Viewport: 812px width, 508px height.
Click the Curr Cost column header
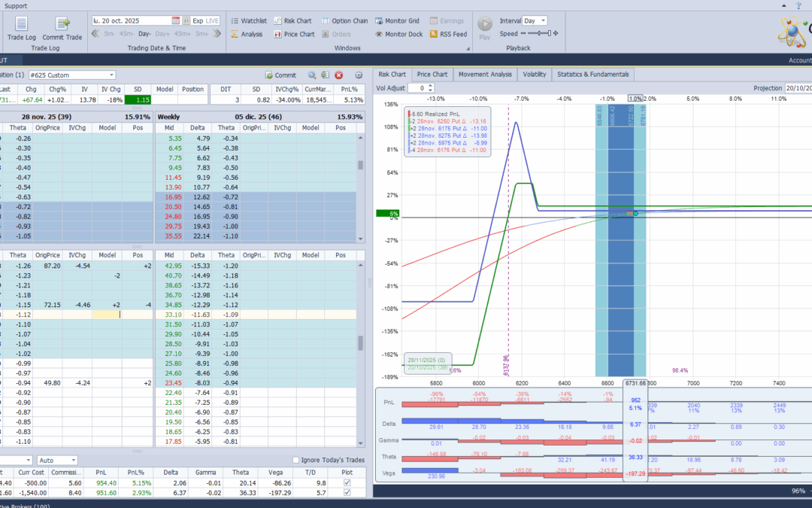click(x=31, y=472)
